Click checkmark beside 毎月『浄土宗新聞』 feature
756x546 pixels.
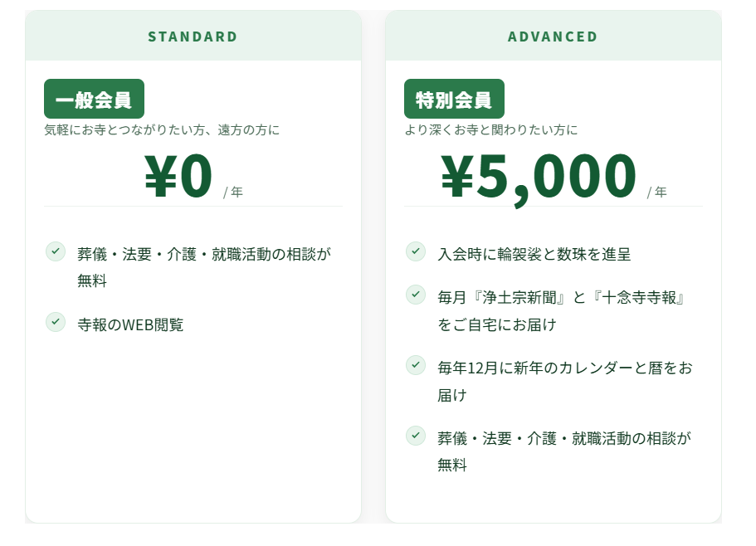416,295
